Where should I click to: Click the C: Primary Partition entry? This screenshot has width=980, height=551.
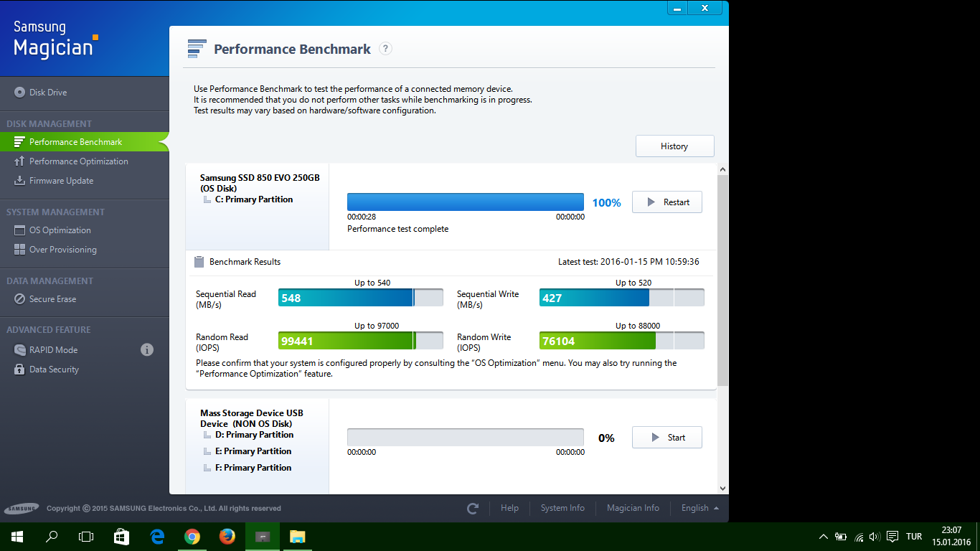tap(254, 199)
